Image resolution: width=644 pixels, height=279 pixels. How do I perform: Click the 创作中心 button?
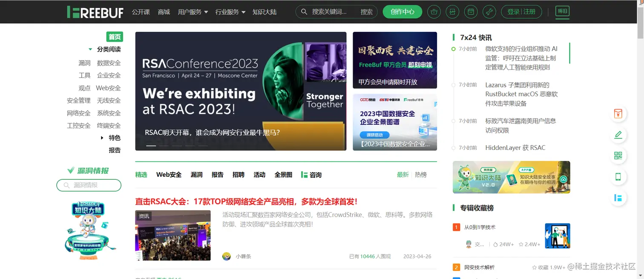[402, 12]
